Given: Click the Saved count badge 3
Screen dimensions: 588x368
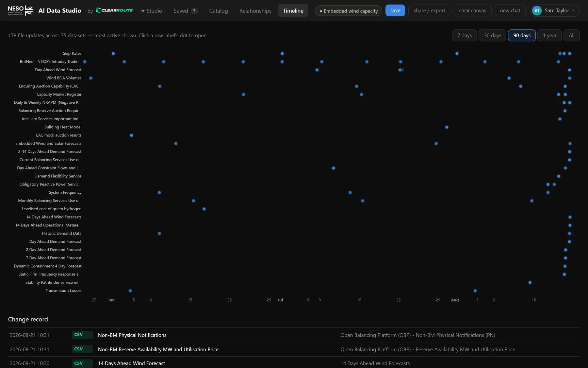Looking at the screenshot, I should tap(194, 11).
